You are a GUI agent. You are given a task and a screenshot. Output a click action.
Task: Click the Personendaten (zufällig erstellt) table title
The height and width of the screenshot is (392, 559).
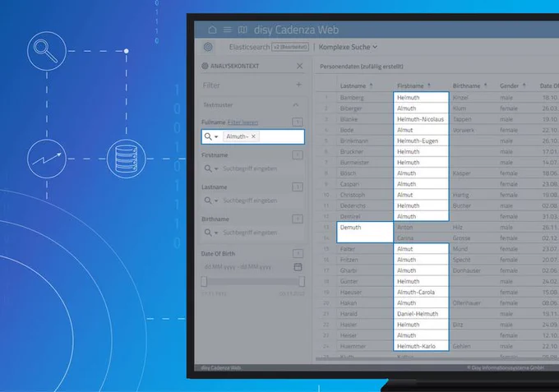click(362, 67)
